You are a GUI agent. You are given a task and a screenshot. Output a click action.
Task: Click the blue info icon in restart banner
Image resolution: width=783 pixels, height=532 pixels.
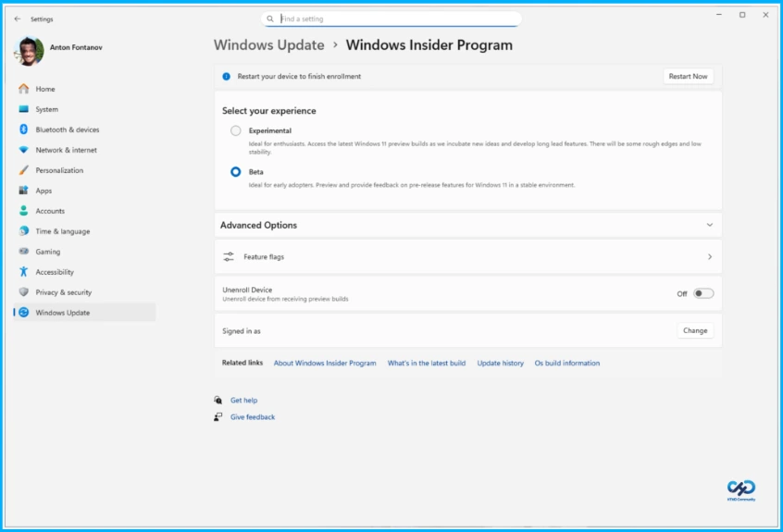[x=226, y=77]
